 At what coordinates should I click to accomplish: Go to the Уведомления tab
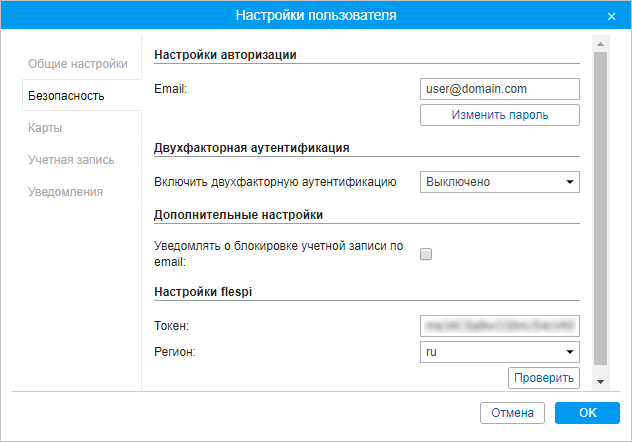(66, 191)
